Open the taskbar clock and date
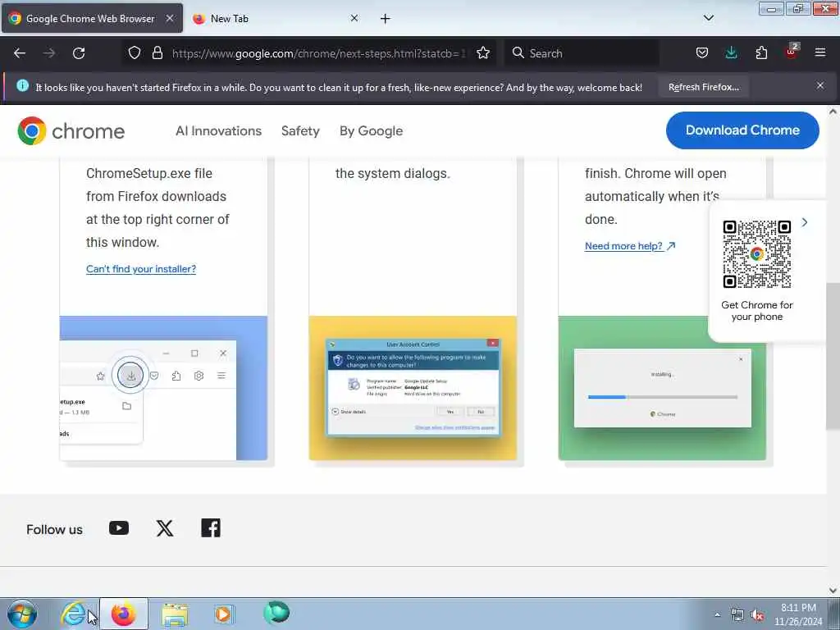The image size is (840, 630). [798, 614]
